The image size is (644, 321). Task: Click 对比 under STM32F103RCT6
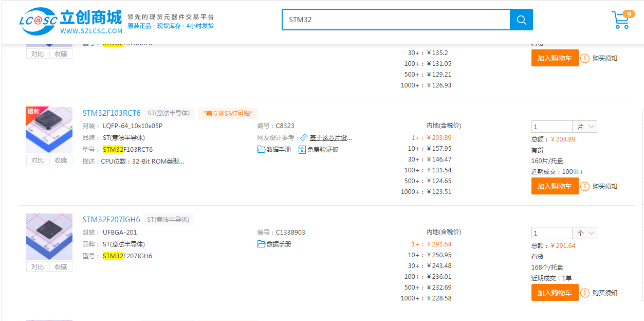[x=38, y=160]
